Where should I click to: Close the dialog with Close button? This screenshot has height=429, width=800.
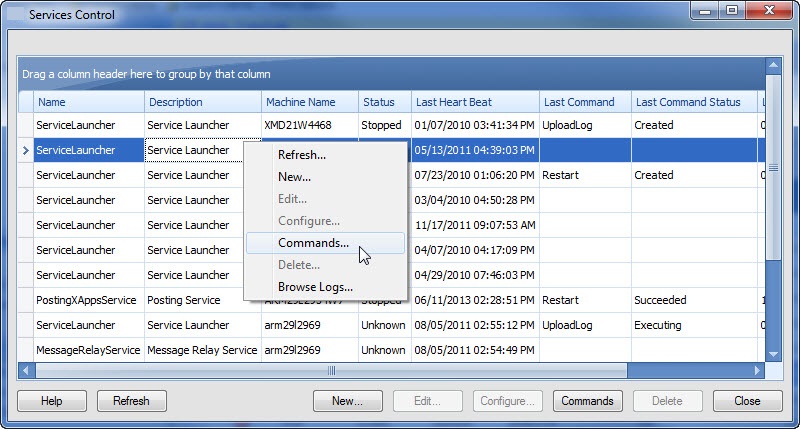tap(747, 401)
